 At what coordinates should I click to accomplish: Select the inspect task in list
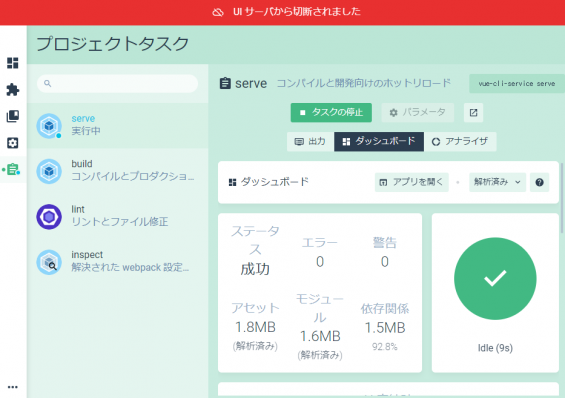tap(117, 262)
